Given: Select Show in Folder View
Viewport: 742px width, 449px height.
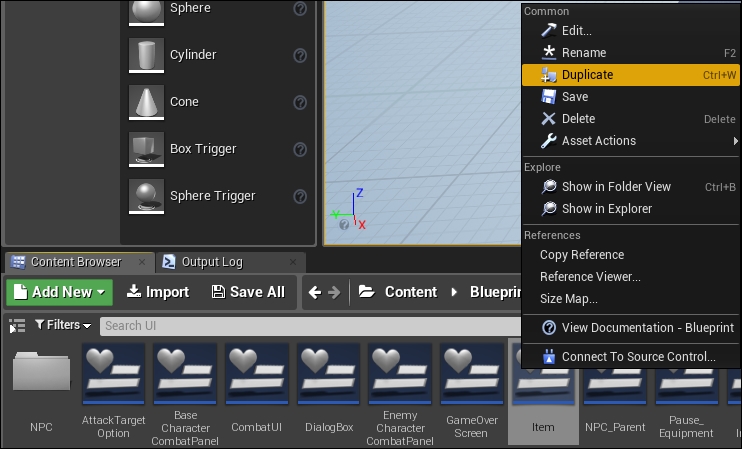Looking at the screenshot, I should (630, 187).
